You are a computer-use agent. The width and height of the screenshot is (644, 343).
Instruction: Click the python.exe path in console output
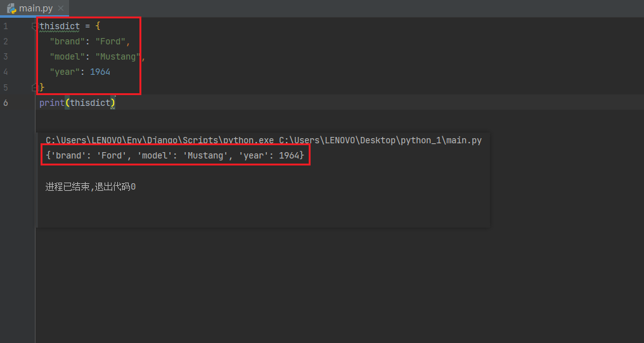[159, 140]
